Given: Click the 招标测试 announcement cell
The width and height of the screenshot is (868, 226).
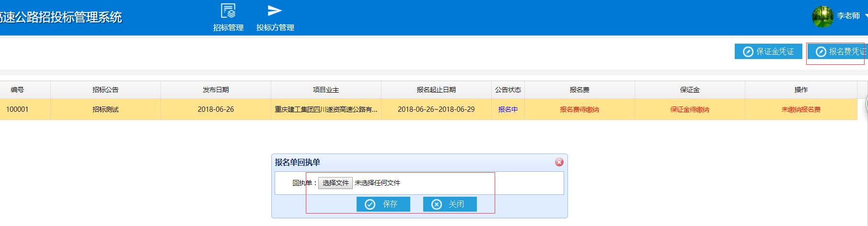Looking at the screenshot, I should tap(105, 109).
